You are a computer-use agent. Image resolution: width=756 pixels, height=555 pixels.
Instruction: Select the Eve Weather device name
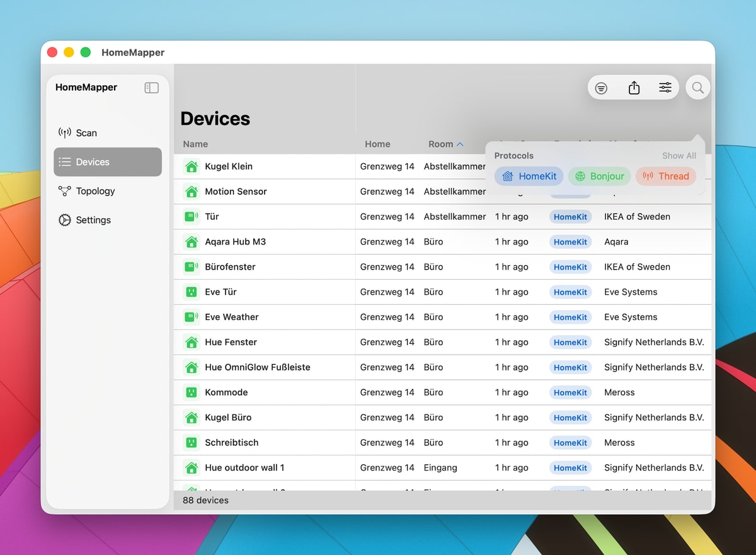tap(232, 317)
